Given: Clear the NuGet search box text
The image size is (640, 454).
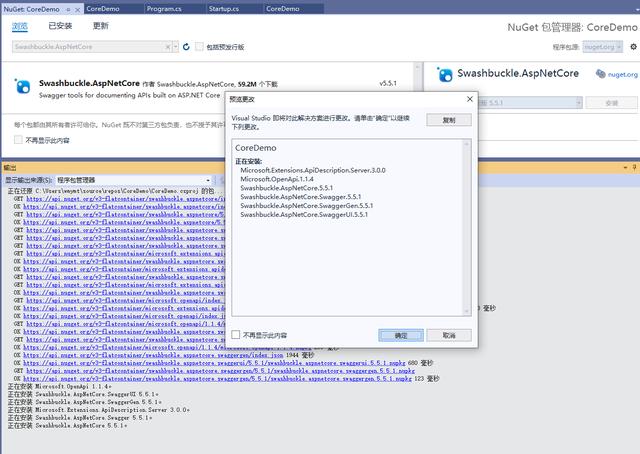Looking at the screenshot, I should tap(168, 47).
